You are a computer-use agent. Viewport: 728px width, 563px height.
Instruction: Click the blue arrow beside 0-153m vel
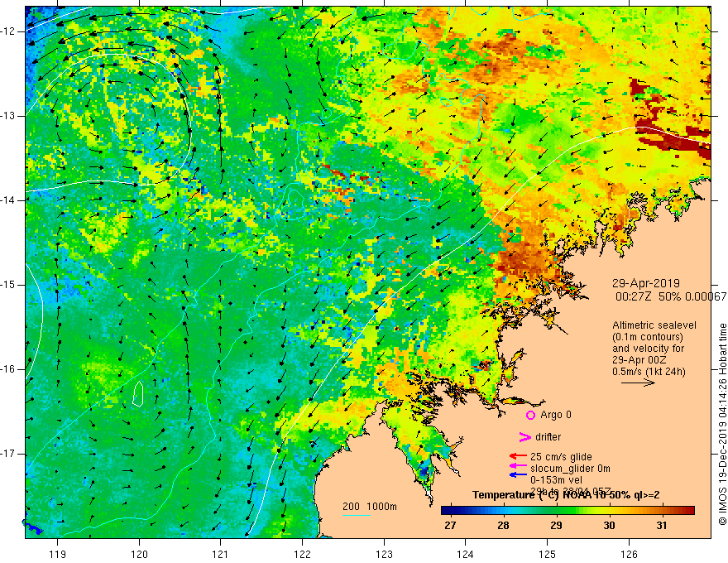[x=518, y=474]
